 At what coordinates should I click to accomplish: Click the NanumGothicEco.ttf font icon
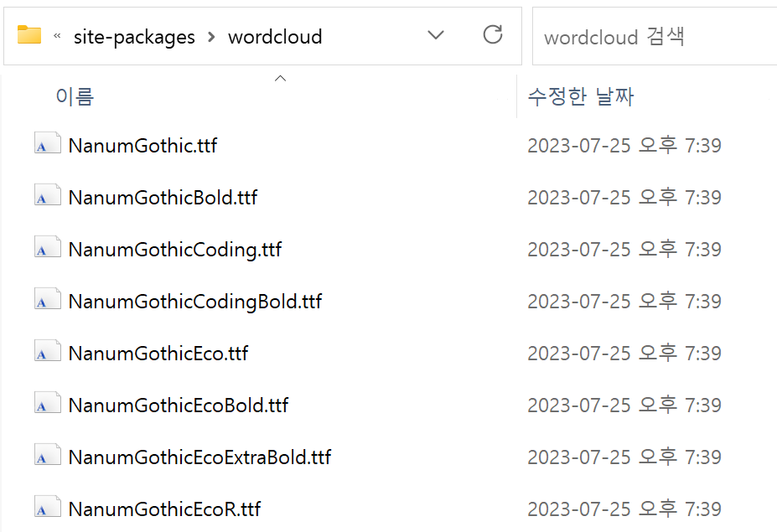pos(48,351)
